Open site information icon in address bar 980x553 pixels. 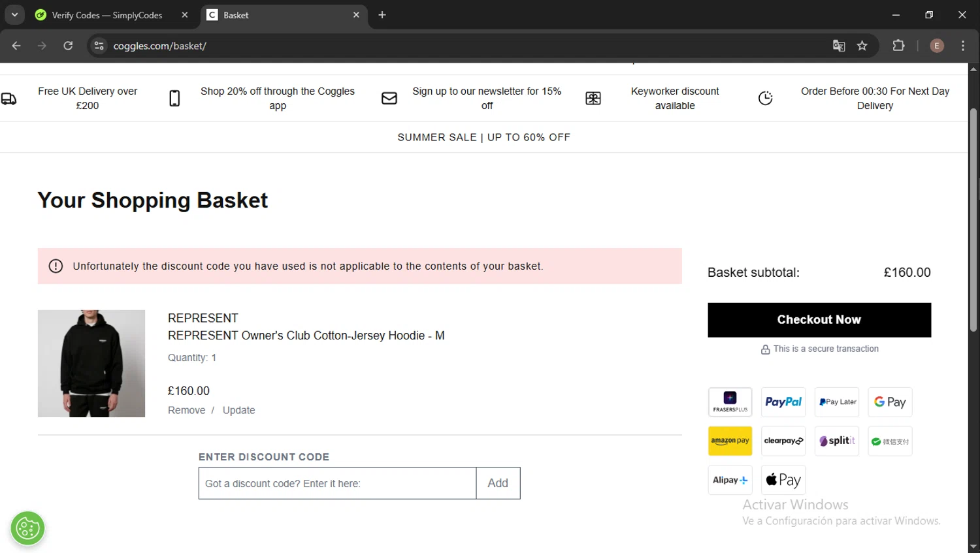(x=99, y=46)
